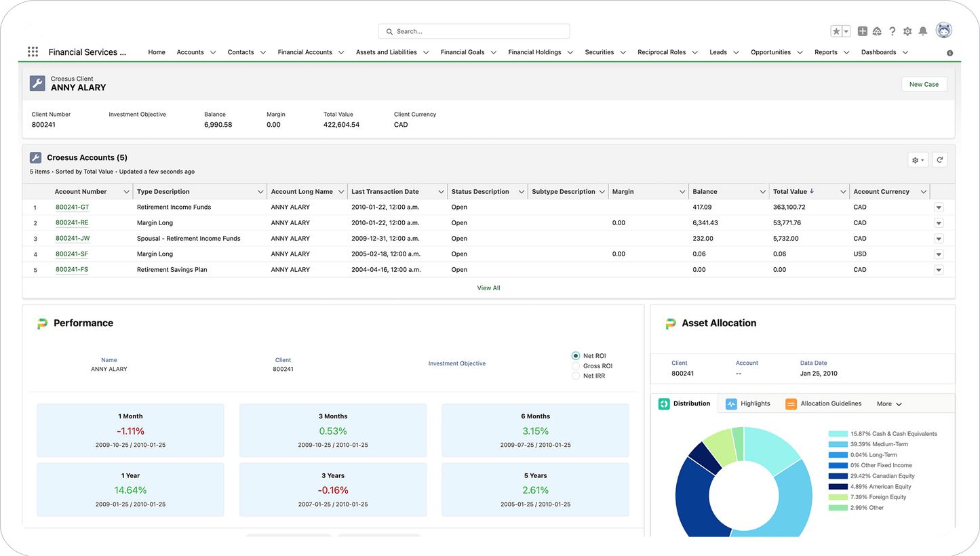Expand the Contacts nav dropdown chevron
This screenshot has height=556, width=980.
tap(263, 52)
